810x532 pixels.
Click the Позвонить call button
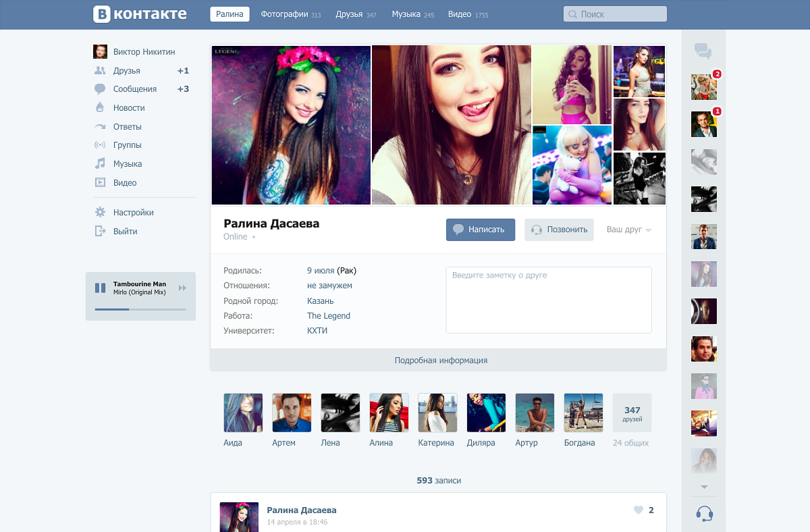560,230
